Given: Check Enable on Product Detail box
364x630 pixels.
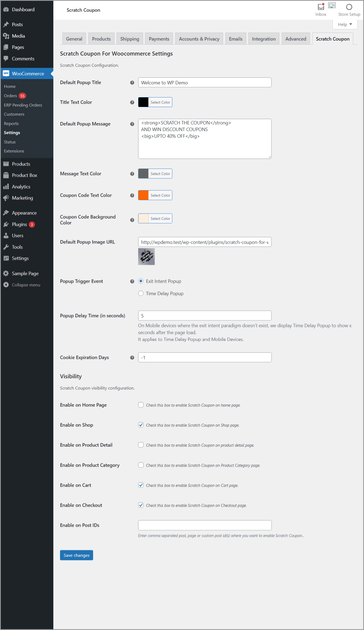Looking at the screenshot, I should [x=141, y=445].
